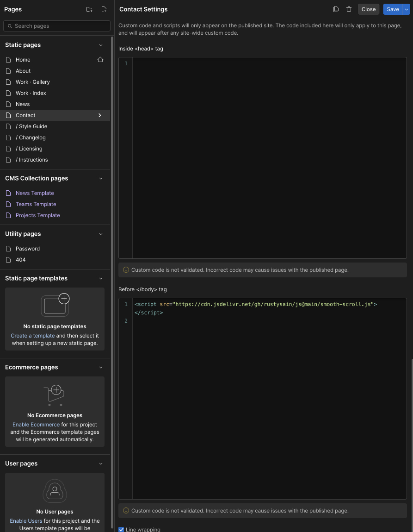
Task: Select the Projects Template page
Action: point(37,215)
